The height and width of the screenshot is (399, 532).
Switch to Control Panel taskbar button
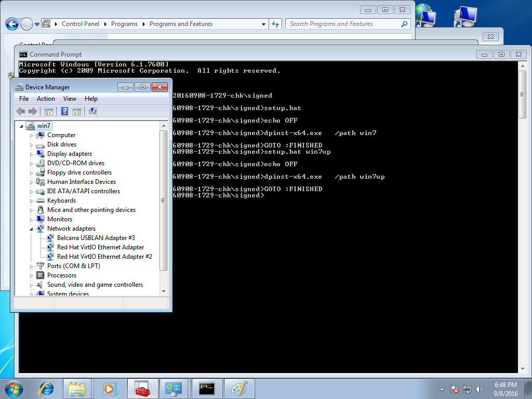tap(174, 389)
